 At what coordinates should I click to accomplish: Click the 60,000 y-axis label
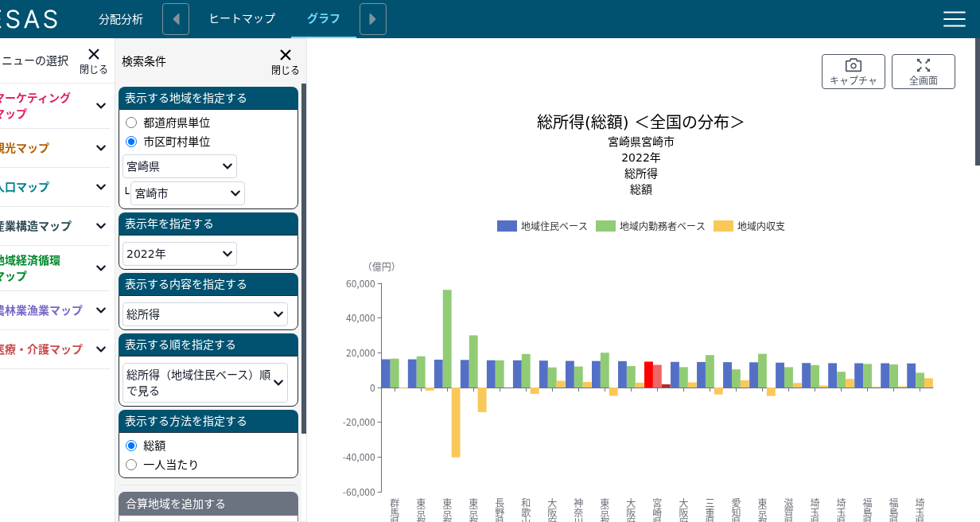click(x=360, y=283)
